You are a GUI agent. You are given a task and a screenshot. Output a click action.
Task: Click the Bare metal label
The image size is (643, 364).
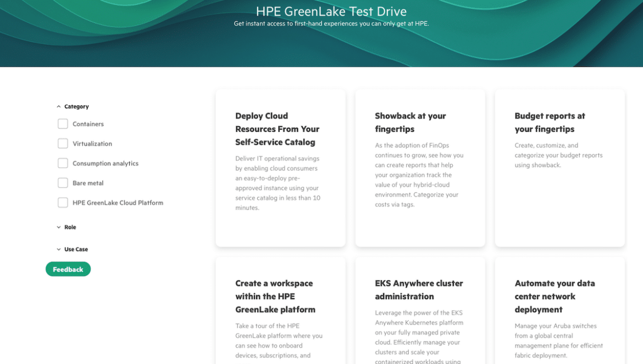point(88,183)
